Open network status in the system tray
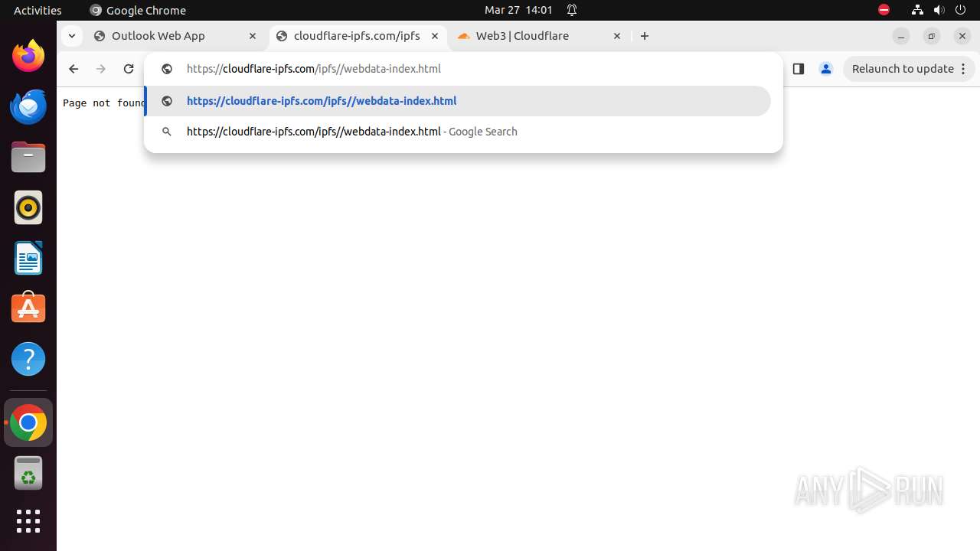This screenshot has height=551, width=980. click(x=917, y=10)
